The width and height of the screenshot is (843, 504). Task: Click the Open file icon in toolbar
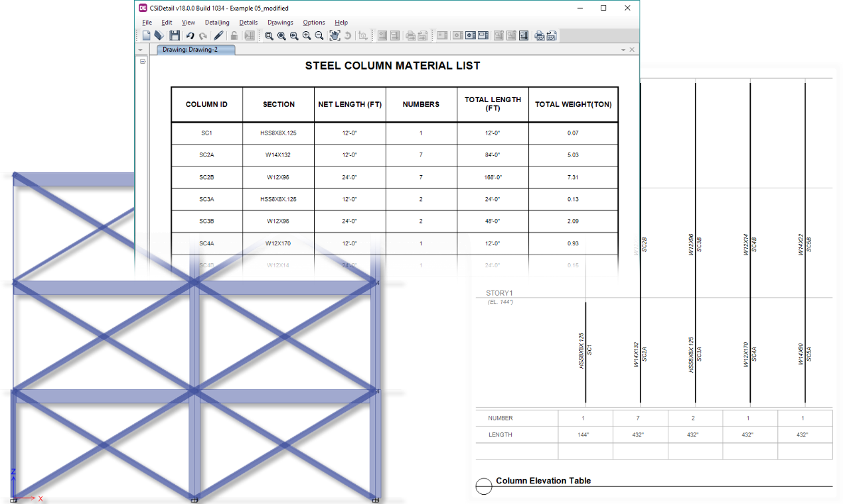click(159, 36)
